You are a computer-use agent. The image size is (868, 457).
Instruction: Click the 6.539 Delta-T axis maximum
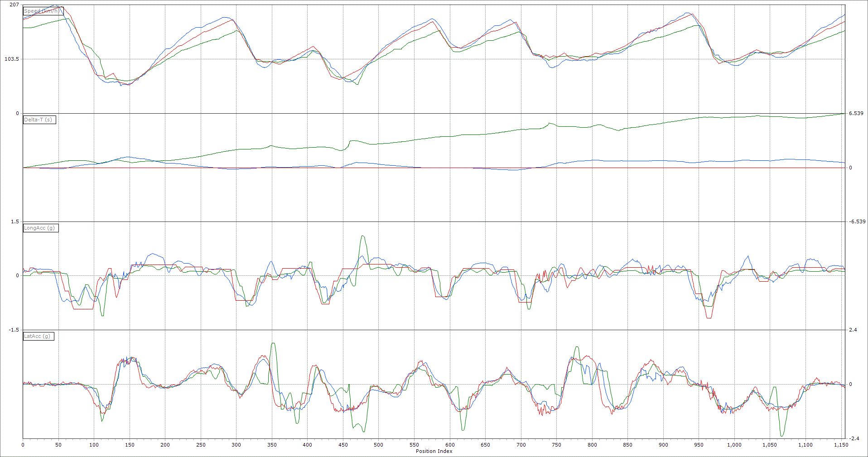click(856, 113)
